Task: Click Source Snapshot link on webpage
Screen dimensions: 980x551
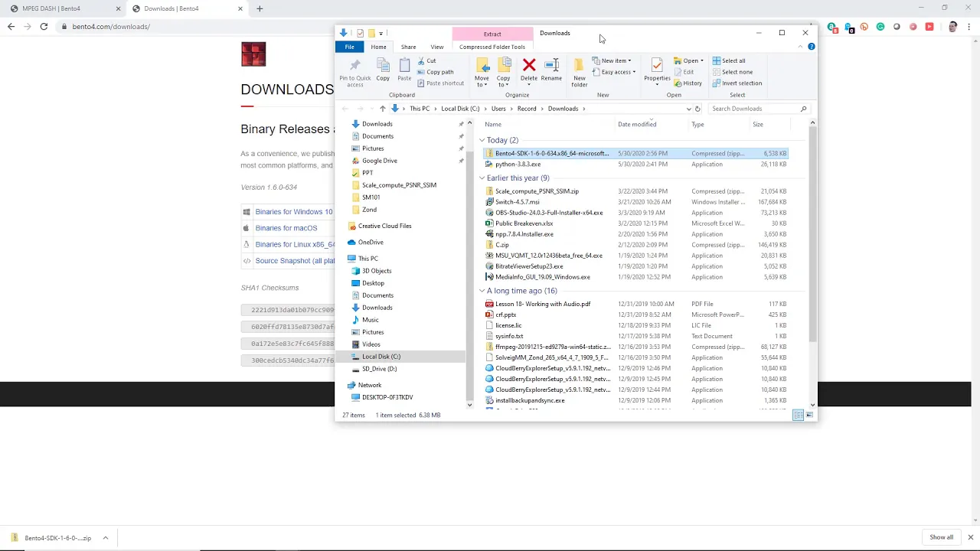Action: pyautogui.click(x=295, y=261)
